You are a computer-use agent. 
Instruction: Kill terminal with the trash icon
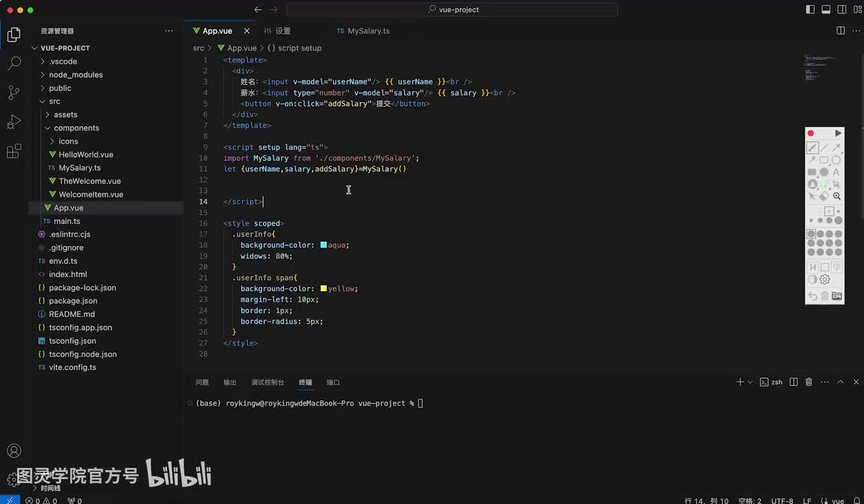pyautogui.click(x=809, y=382)
